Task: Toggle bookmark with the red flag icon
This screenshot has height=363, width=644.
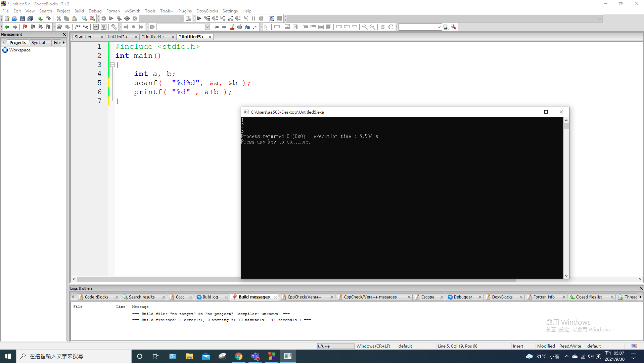Action: [25, 27]
